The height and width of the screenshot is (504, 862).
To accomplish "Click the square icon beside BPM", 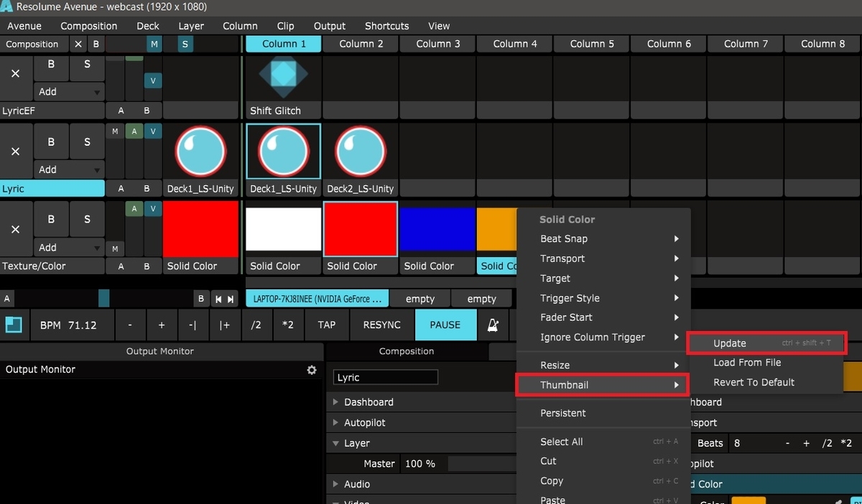I will pos(14,325).
